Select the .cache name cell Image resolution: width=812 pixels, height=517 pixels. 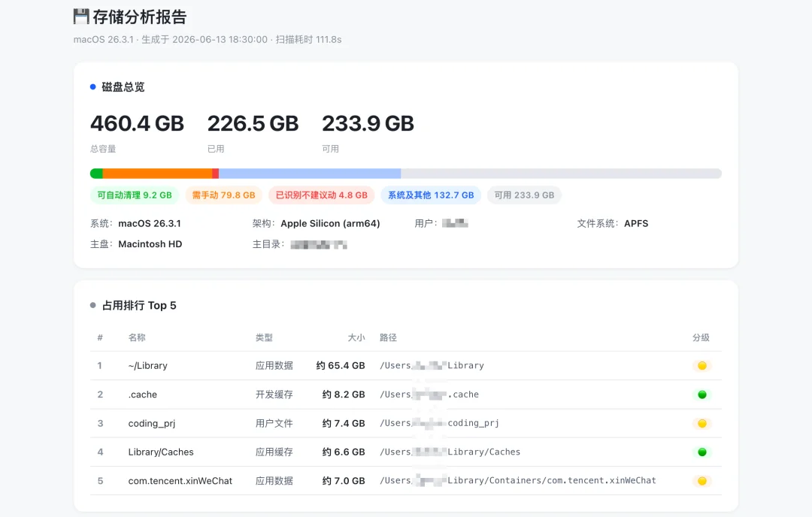(142, 395)
